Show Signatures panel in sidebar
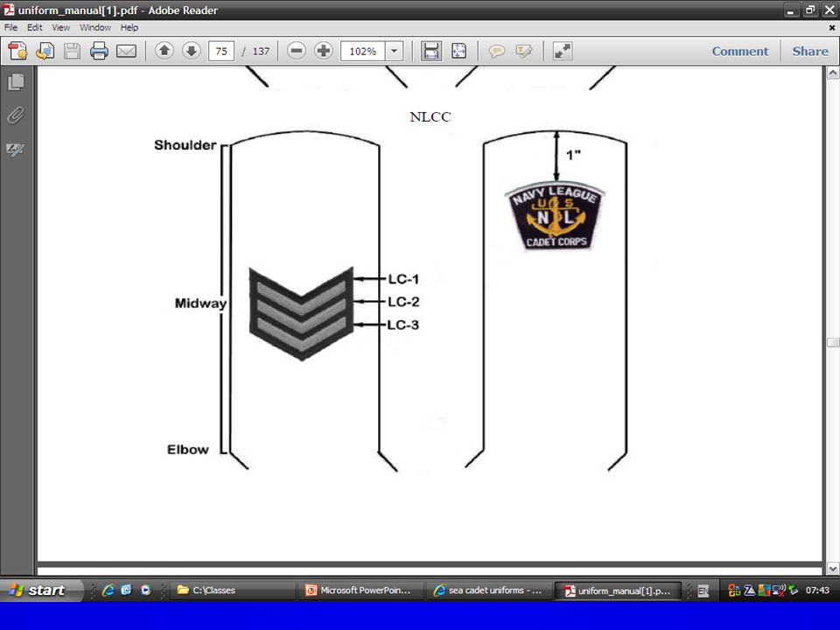This screenshot has width=840, height=630. click(x=16, y=150)
